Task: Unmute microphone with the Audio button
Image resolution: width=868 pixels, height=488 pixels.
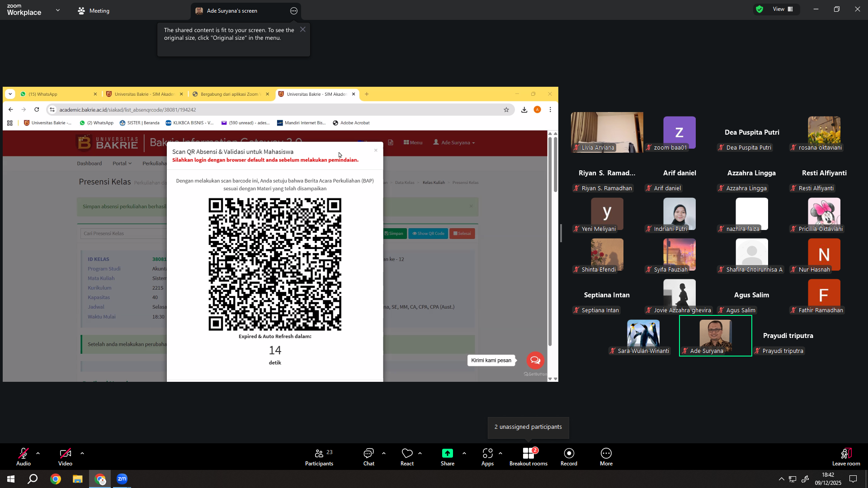Action: pos(24,457)
